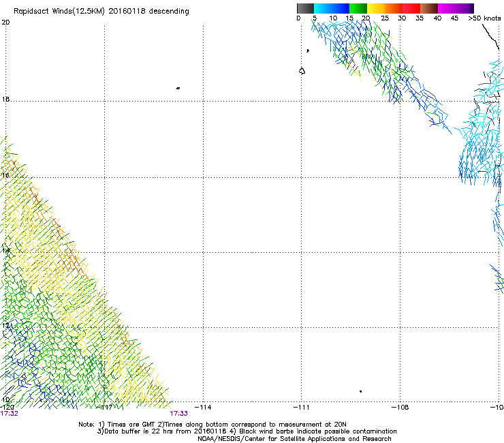Image resolution: width=504 pixels, height=443 pixels.
Task: Click the brown 35-40 knots legend segment
Action: pos(429,8)
